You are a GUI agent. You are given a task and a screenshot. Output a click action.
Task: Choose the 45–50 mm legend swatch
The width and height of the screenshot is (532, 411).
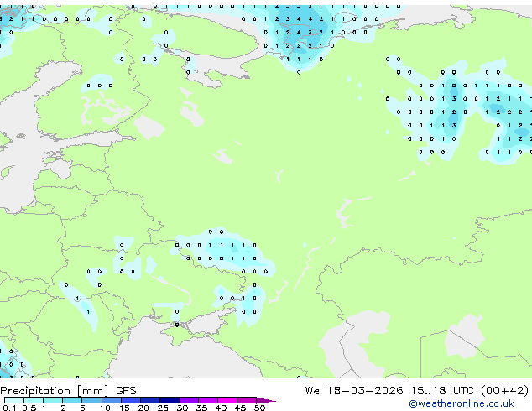pos(247,400)
